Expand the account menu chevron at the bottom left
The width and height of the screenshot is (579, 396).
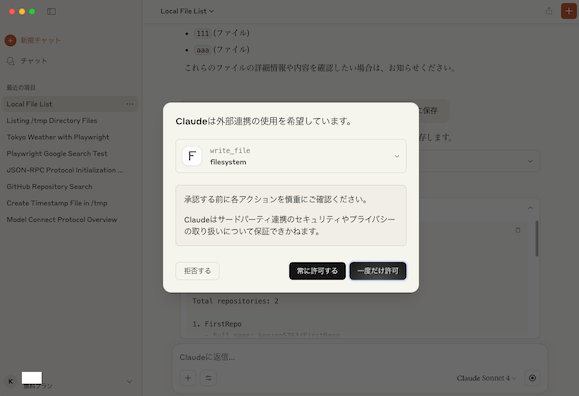coord(129,382)
